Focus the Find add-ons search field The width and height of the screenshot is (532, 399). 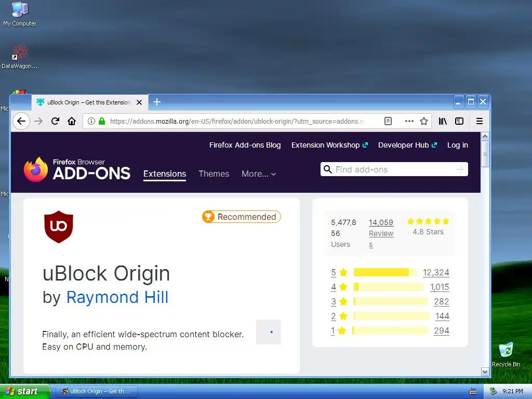point(394,169)
